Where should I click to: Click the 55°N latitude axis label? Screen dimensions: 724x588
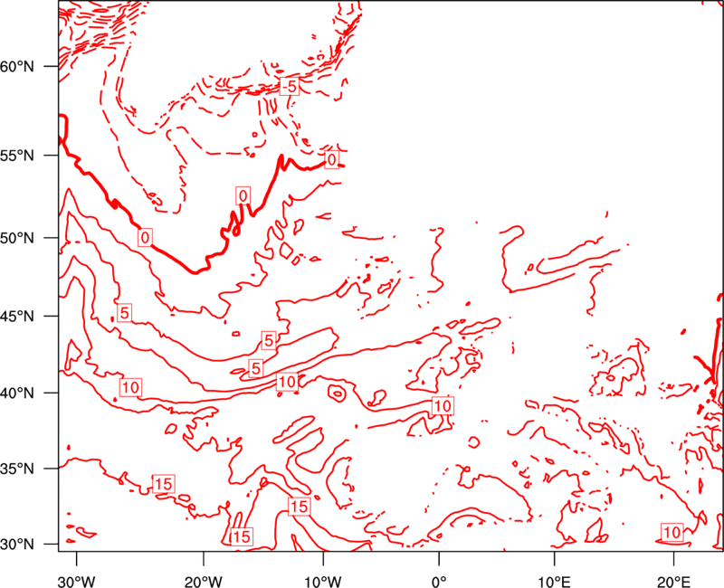tap(17, 156)
